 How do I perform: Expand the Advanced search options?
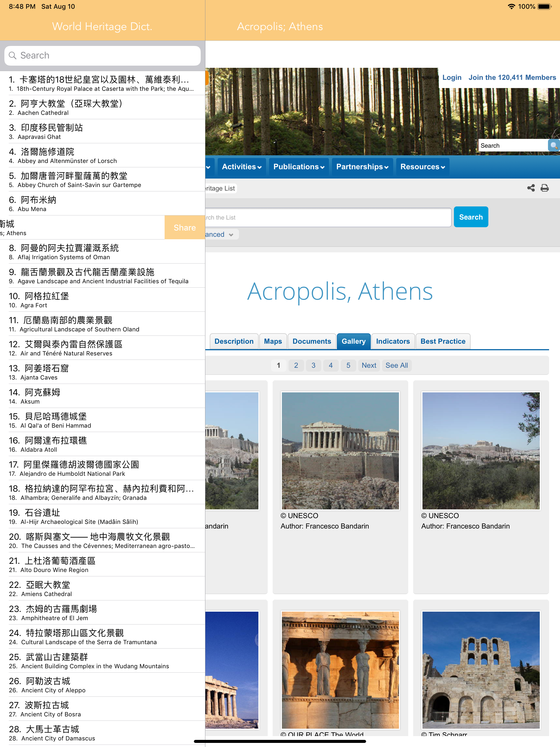click(x=221, y=234)
